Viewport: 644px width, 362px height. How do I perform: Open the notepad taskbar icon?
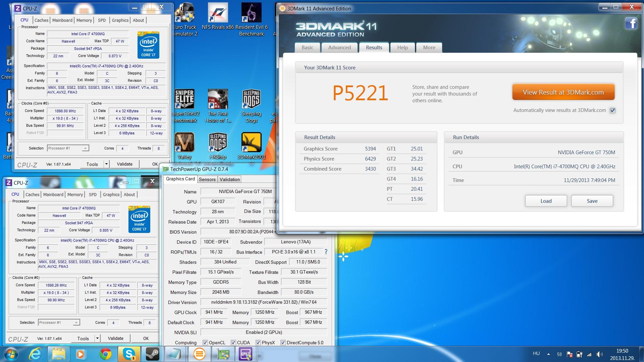point(175,354)
